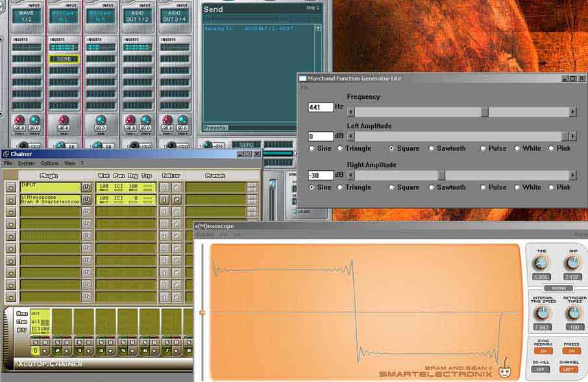Click right arrow of Left Amplitude slider

pos(572,136)
